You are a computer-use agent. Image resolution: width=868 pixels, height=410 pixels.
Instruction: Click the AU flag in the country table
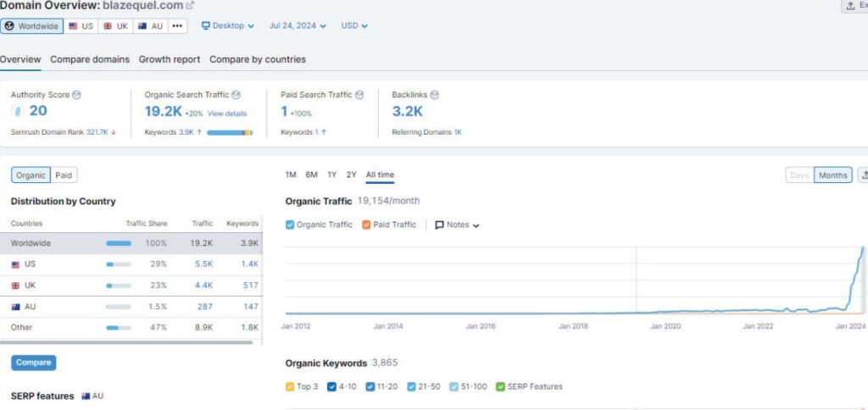tap(15, 307)
